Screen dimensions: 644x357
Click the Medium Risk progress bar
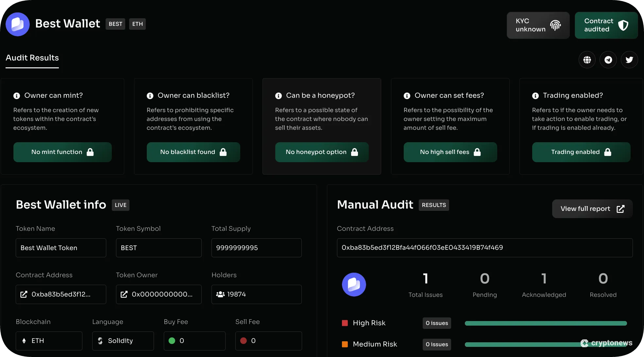point(546,345)
